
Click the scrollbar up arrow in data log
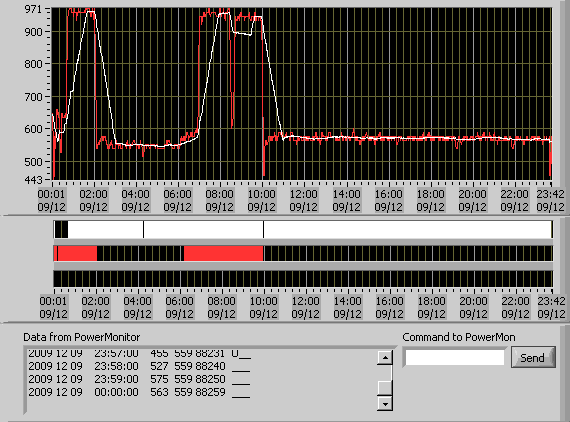pos(385,358)
